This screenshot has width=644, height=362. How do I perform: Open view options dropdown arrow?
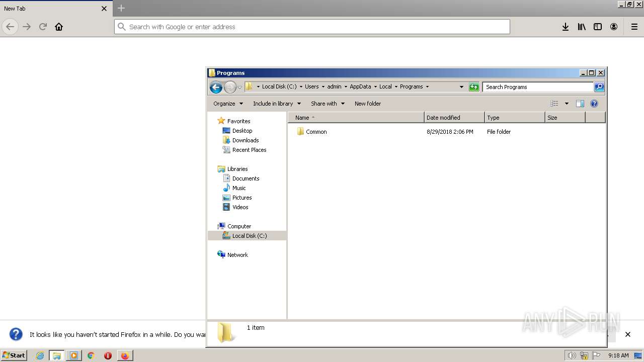coord(567,104)
